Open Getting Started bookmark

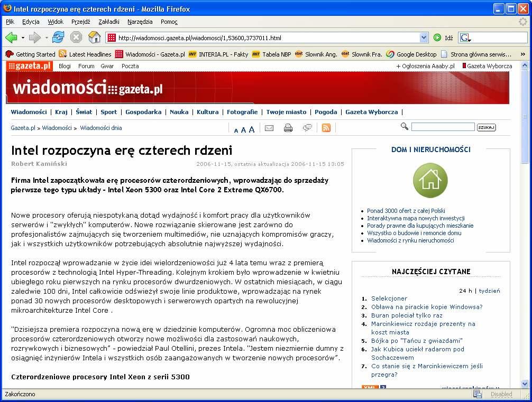[31, 54]
